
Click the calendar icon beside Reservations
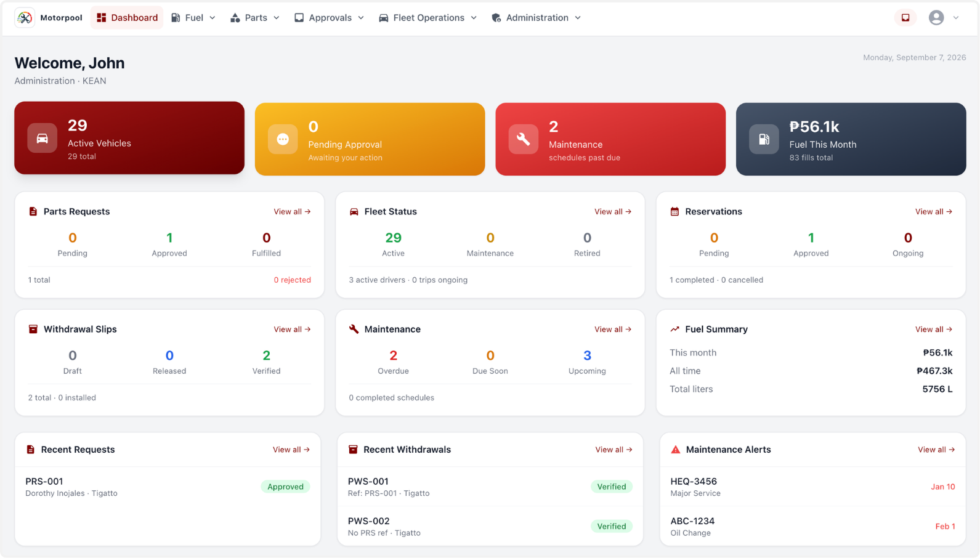pos(674,211)
